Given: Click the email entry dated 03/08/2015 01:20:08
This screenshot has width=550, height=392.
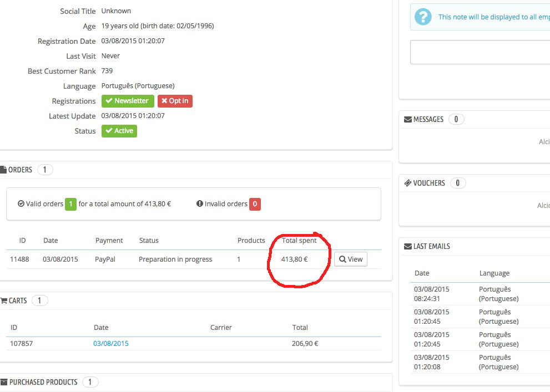Looking at the screenshot, I should tap(480, 362).
